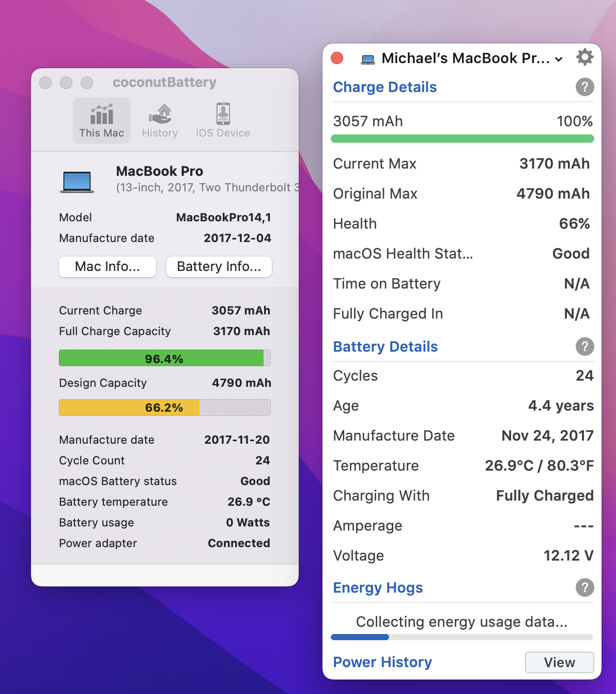616x694 pixels.
Task: Switch to the iOS Device tab
Action: [x=223, y=120]
